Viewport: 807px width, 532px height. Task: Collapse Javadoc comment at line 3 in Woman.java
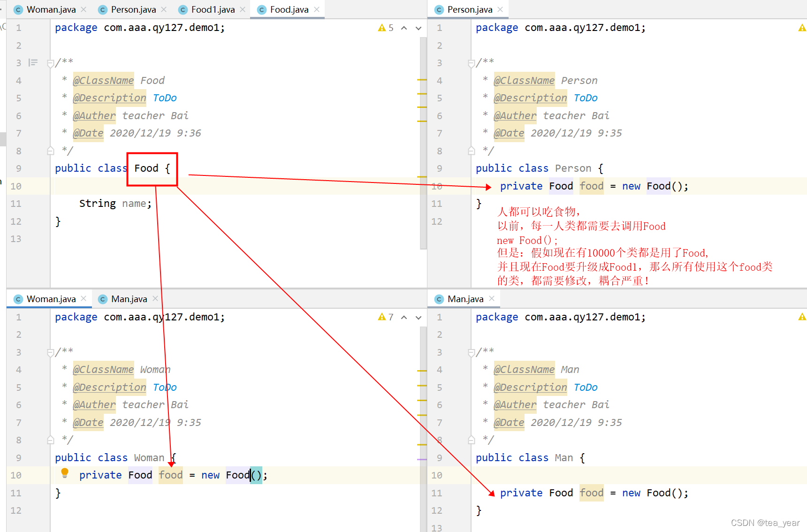click(x=50, y=353)
